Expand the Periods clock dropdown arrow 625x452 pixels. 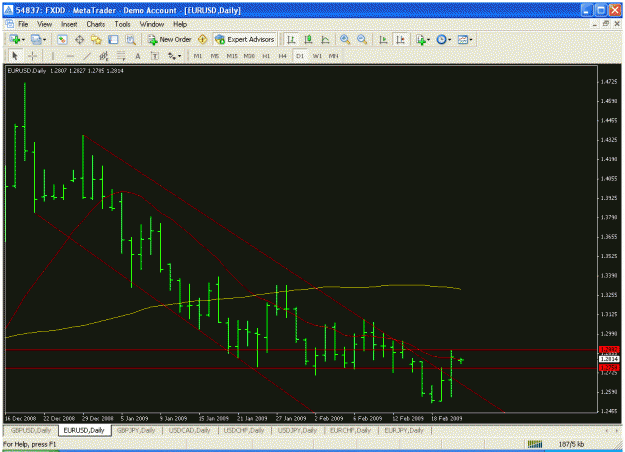450,40
